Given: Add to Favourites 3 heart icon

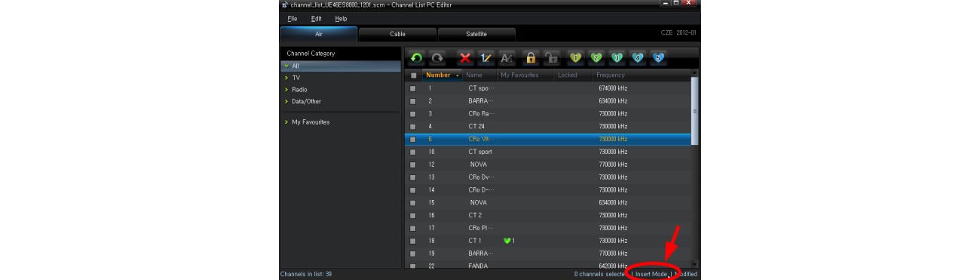Looking at the screenshot, I should pos(617,58).
